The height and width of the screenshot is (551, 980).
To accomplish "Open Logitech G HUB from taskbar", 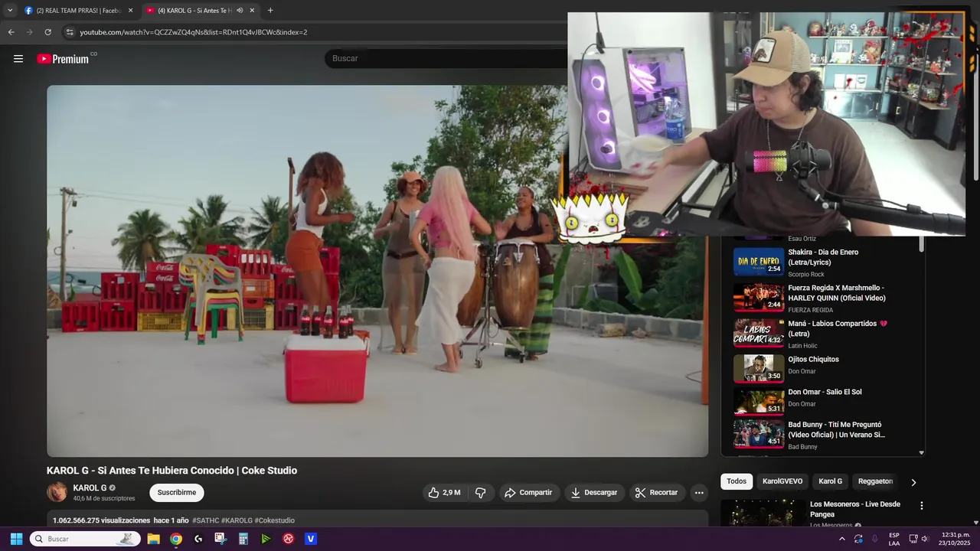I will pos(198,539).
